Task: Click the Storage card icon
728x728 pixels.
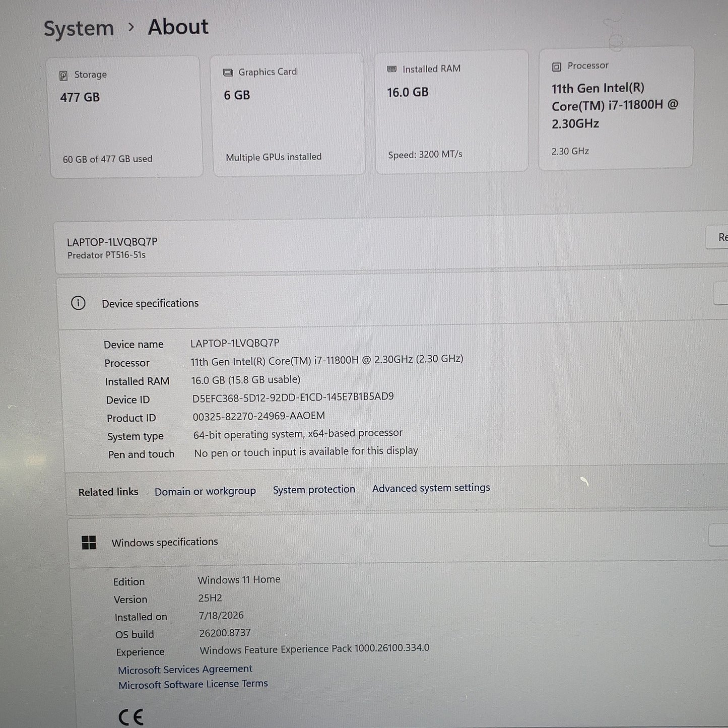Action: click(63, 76)
